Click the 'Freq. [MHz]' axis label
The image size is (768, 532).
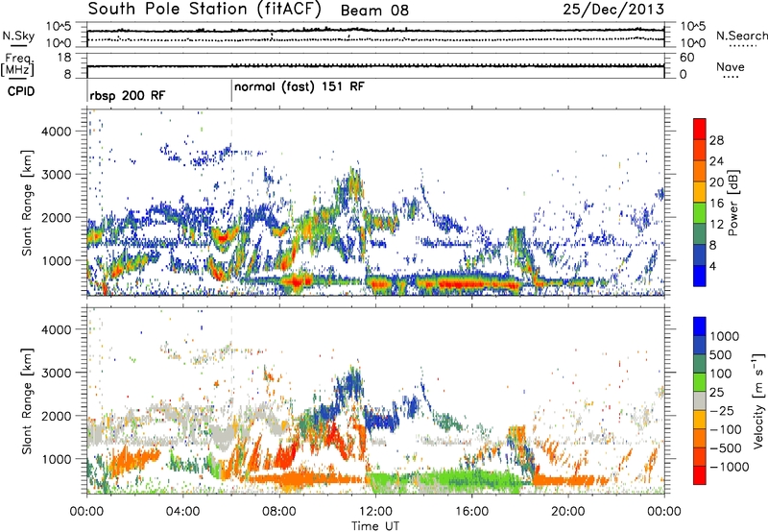tap(17, 65)
